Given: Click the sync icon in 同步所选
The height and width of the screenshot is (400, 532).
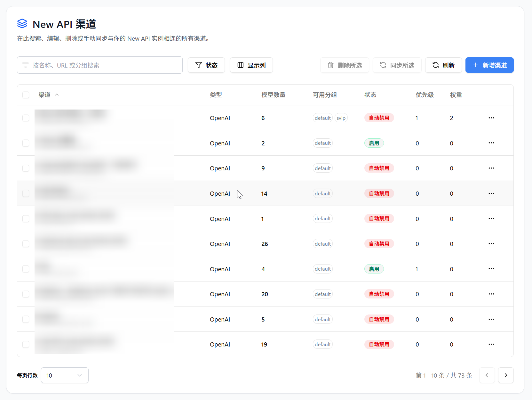Looking at the screenshot, I should coord(383,65).
